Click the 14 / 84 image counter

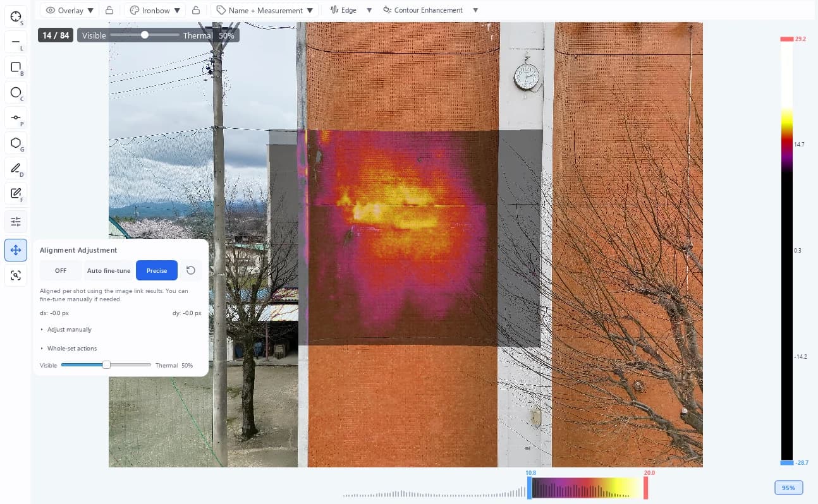tap(56, 35)
